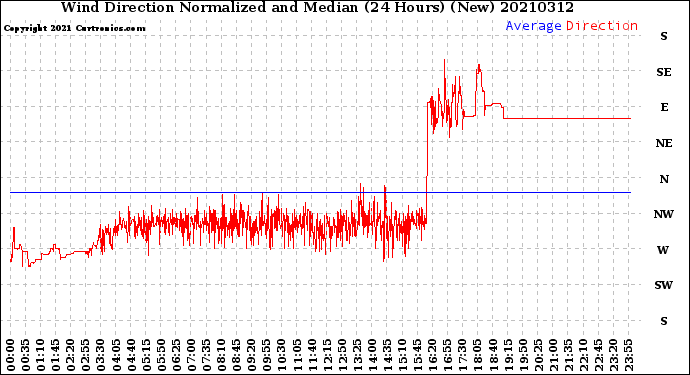
Task: Click the "04:40" time label
Action: click(x=131, y=355)
